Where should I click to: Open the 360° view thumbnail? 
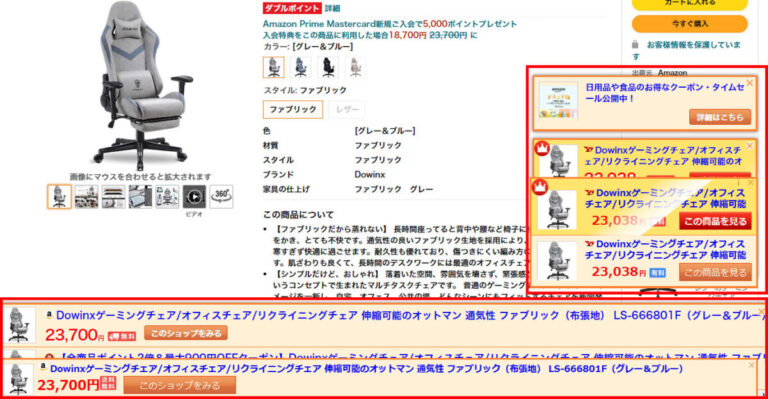(221, 197)
